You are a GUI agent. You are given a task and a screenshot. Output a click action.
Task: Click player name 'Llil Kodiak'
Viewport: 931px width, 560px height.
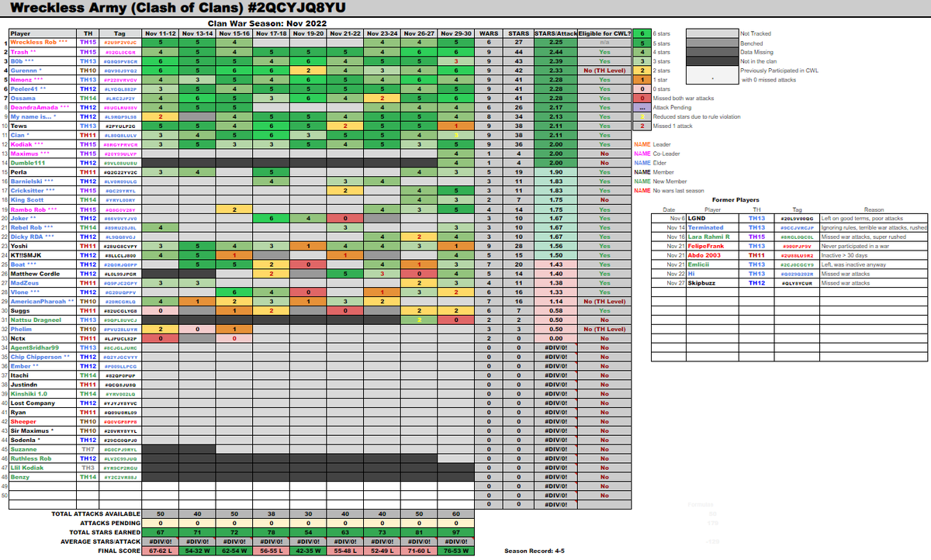[28, 468]
